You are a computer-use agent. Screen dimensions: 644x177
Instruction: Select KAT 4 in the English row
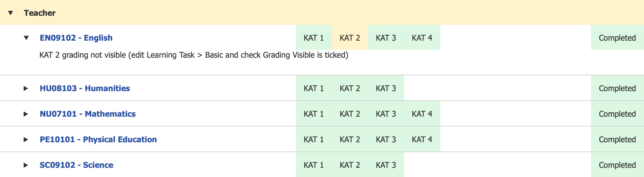click(422, 38)
